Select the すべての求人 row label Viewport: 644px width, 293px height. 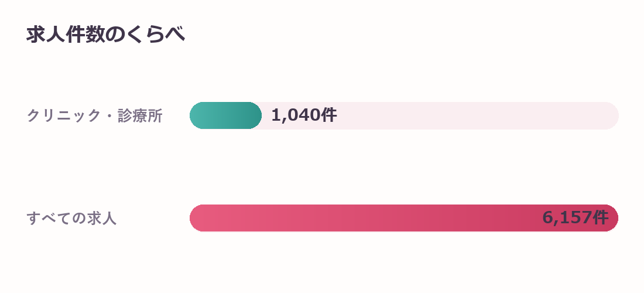72,218
